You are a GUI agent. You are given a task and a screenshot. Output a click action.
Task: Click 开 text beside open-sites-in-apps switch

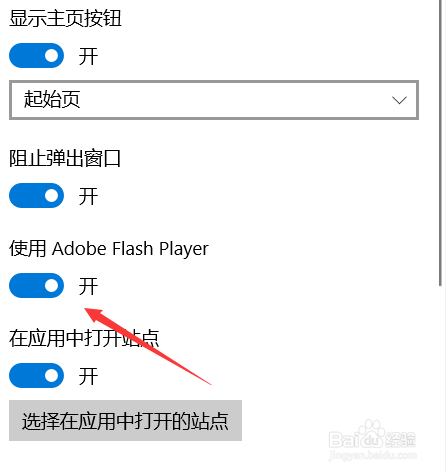pyautogui.click(x=88, y=376)
